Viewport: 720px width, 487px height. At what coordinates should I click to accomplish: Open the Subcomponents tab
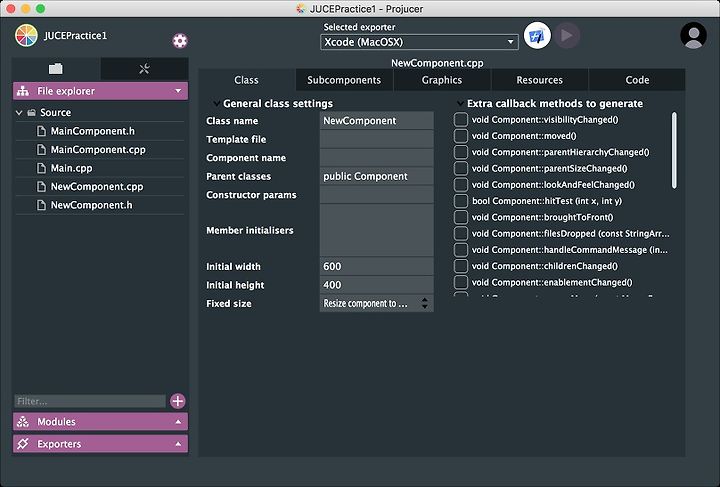click(344, 80)
